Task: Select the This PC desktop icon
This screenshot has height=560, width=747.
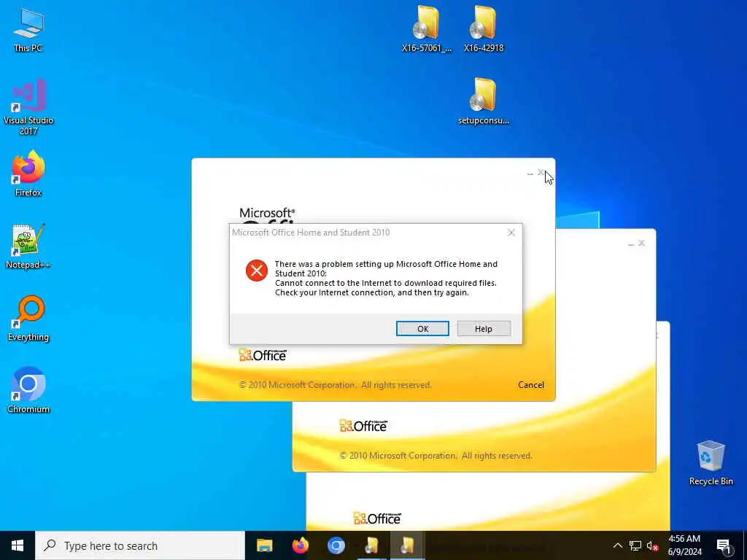Action: tap(28, 29)
